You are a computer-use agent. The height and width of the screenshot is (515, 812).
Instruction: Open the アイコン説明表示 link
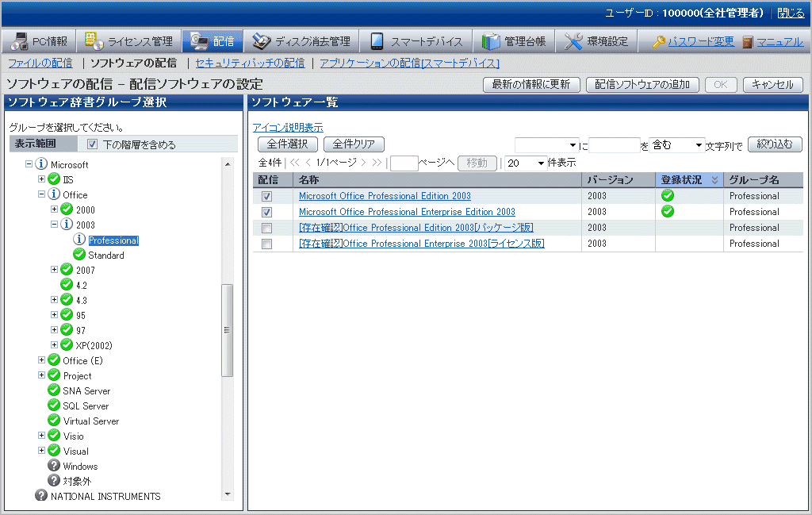(x=288, y=128)
